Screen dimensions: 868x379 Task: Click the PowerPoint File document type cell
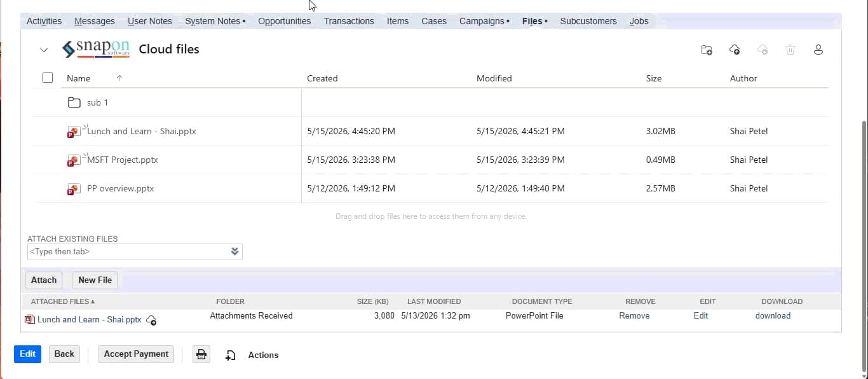click(x=534, y=315)
